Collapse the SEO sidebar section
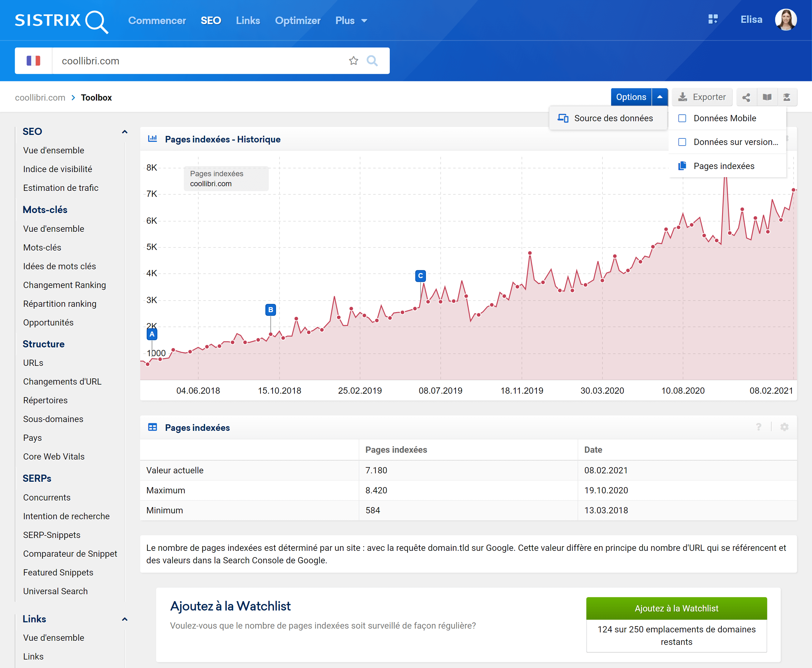This screenshot has height=668, width=812. [x=125, y=132]
